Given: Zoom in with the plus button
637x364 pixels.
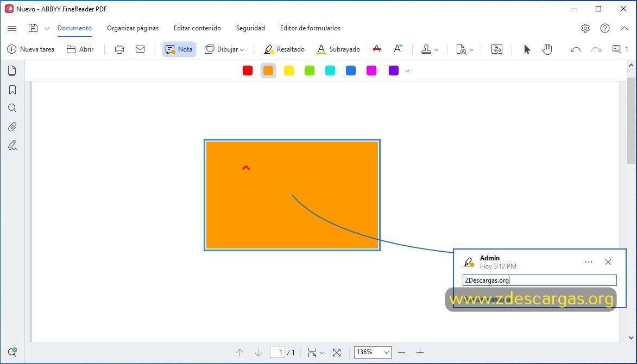Looking at the screenshot, I should (x=420, y=352).
